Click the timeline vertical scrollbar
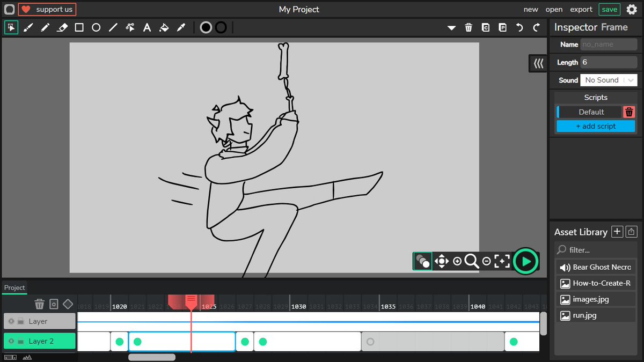 click(543, 323)
